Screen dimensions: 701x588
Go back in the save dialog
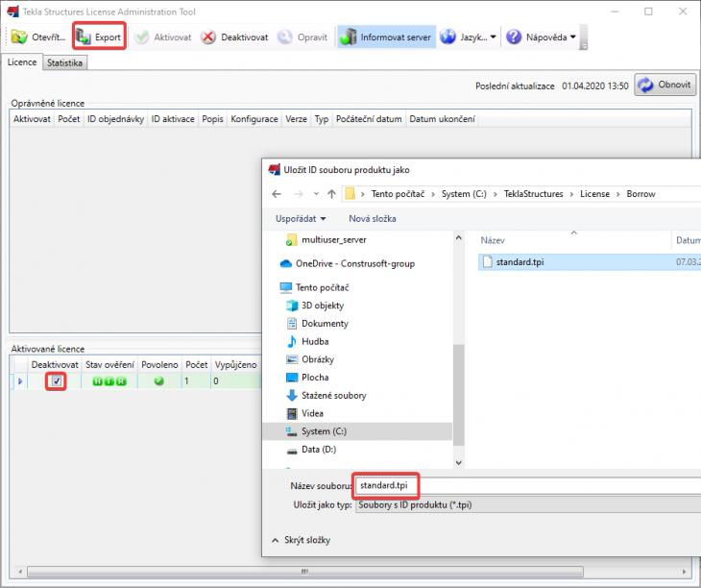[277, 194]
